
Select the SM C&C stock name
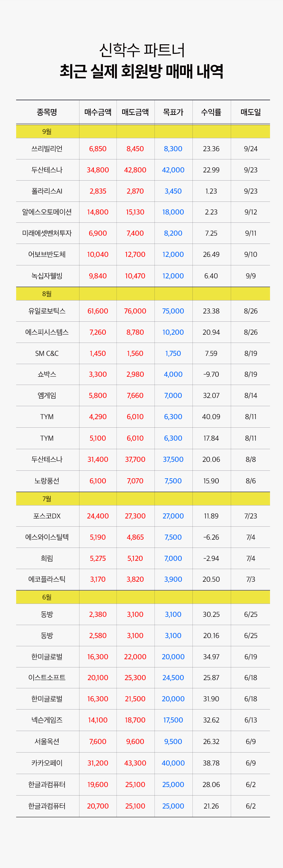click(x=47, y=353)
